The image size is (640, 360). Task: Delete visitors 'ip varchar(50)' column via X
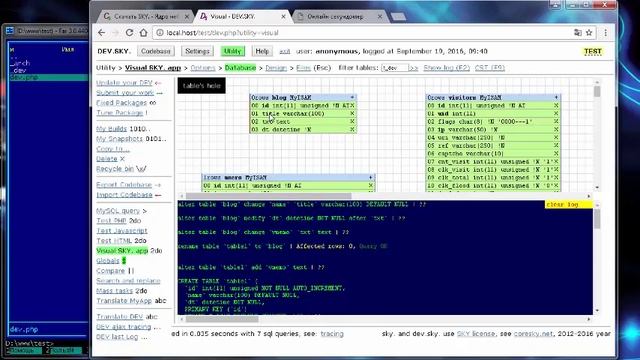556,129
